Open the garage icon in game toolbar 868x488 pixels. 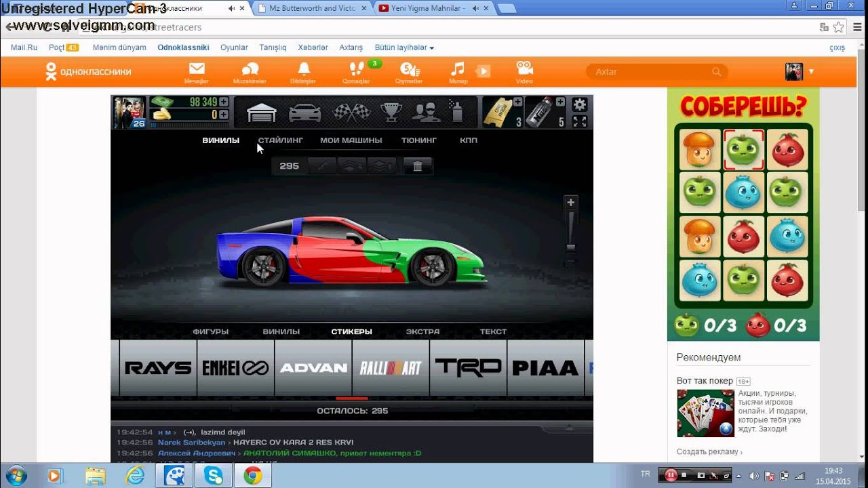(261, 113)
